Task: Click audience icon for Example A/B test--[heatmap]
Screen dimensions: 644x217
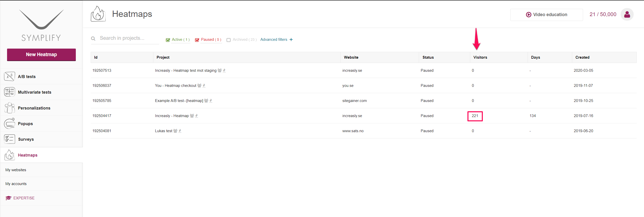Action: point(206,101)
